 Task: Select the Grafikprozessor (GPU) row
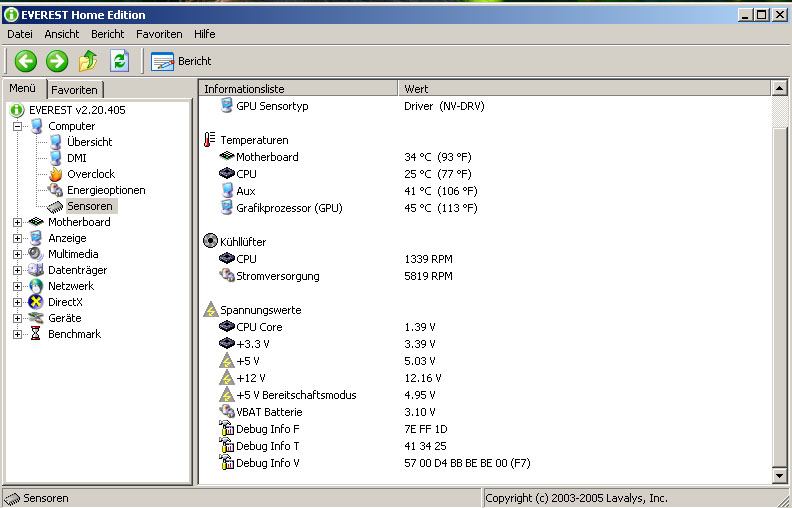pyautogui.click(x=485, y=208)
